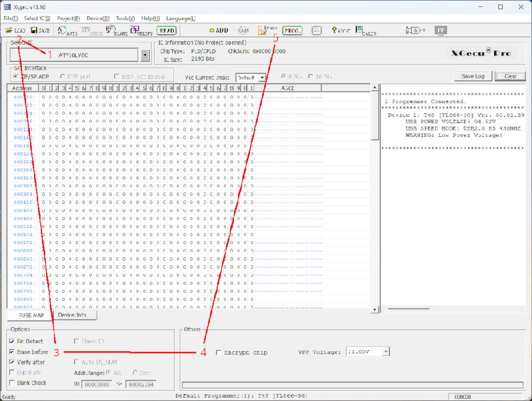
Task: Toggle the Erase before checkbox
Action: pyautogui.click(x=12, y=351)
